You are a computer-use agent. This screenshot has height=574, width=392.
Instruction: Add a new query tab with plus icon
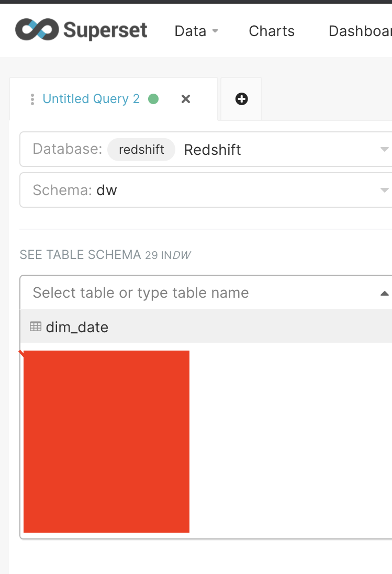click(x=241, y=99)
